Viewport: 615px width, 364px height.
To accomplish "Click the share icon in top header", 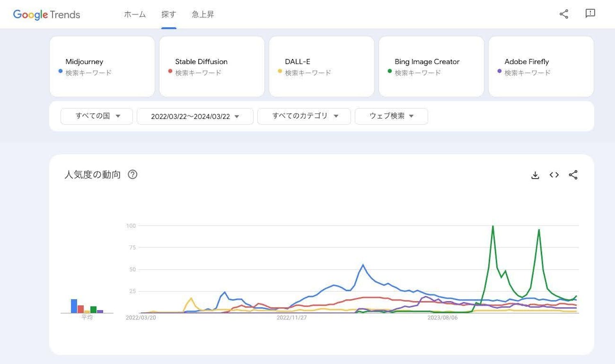I will [x=564, y=14].
